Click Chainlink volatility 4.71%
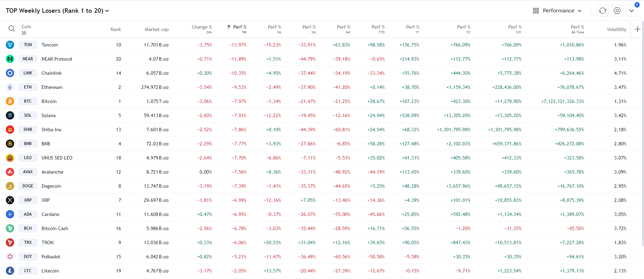 click(620, 73)
